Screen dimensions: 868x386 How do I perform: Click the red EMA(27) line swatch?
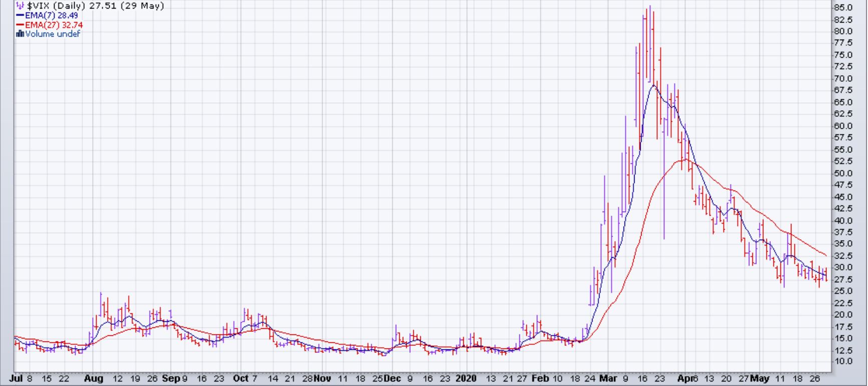tap(20, 25)
